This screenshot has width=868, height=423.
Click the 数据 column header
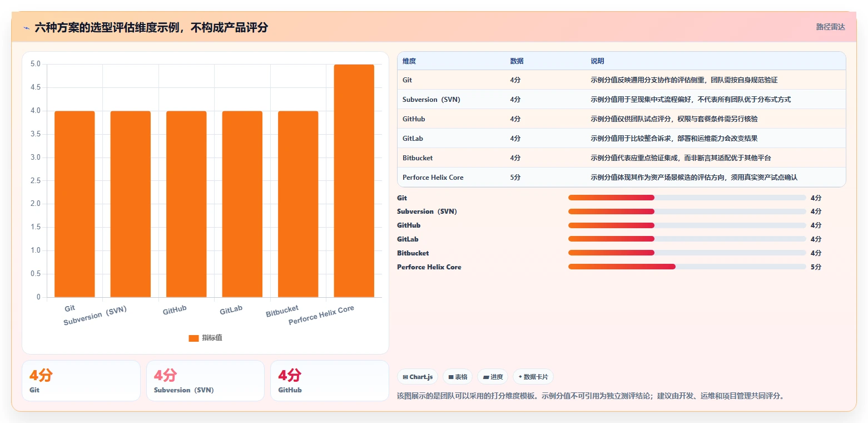pyautogui.click(x=517, y=61)
